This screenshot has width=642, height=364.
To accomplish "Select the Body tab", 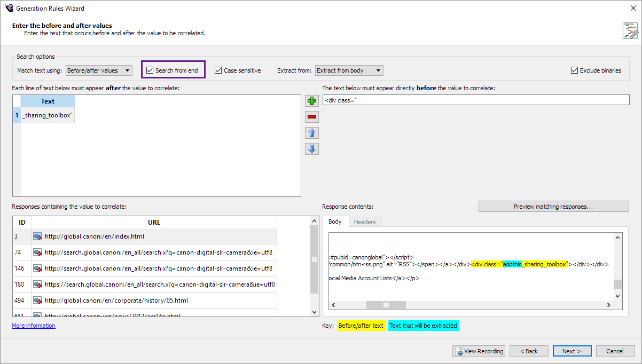I will 335,222.
